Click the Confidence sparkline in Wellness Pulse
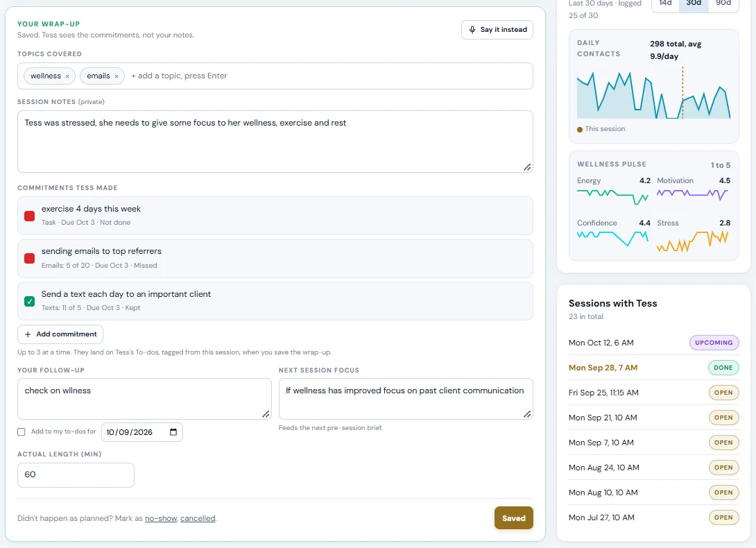This screenshot has height=548, width=756. (x=613, y=237)
